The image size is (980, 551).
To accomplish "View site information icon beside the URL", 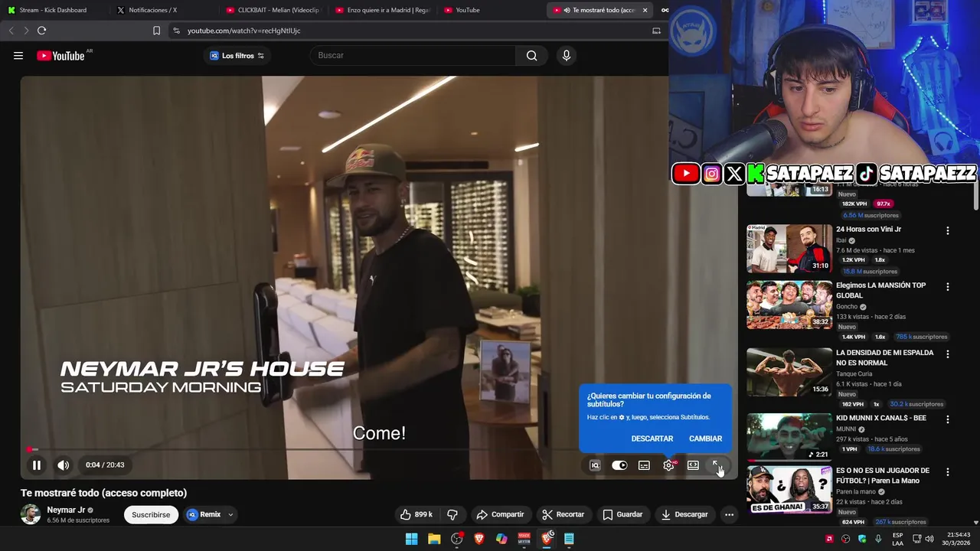I will coord(176,31).
